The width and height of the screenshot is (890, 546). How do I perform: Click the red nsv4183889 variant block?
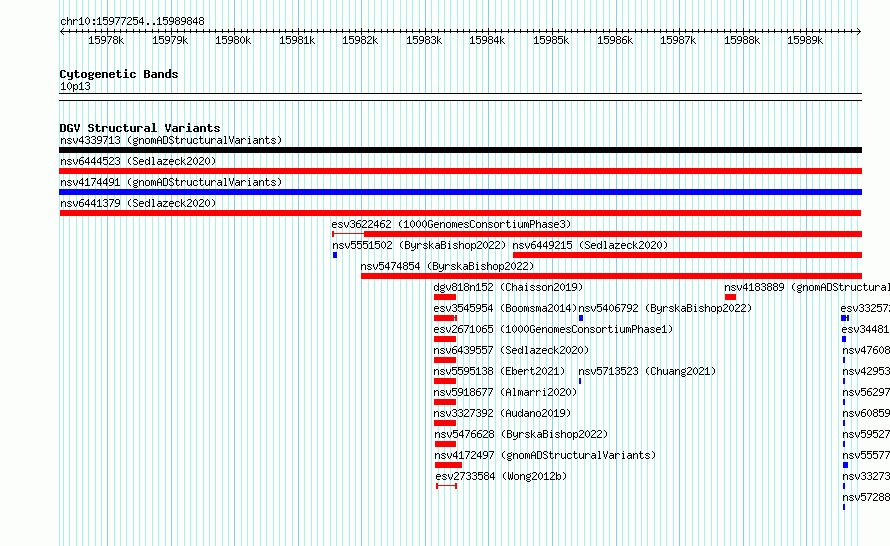pyautogui.click(x=731, y=297)
